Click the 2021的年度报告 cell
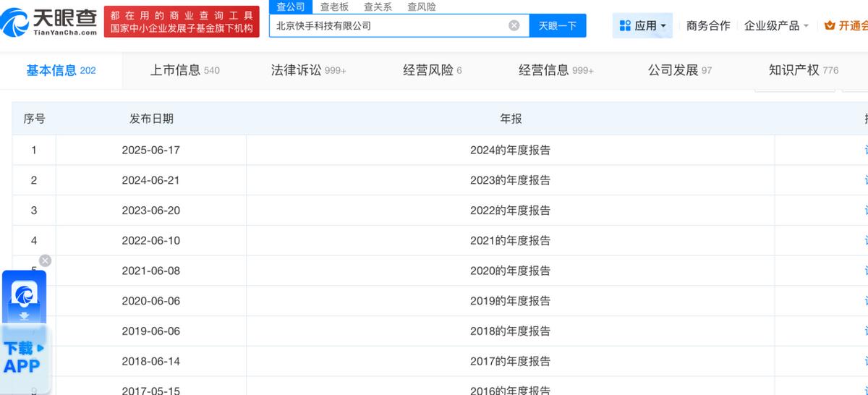 511,240
